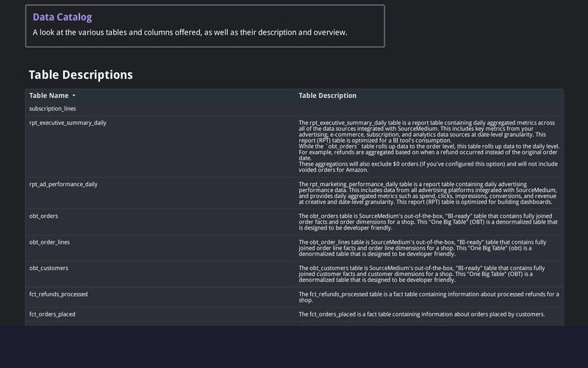
Task: Click the sort arrow beside Table Name
Action: 73,96
